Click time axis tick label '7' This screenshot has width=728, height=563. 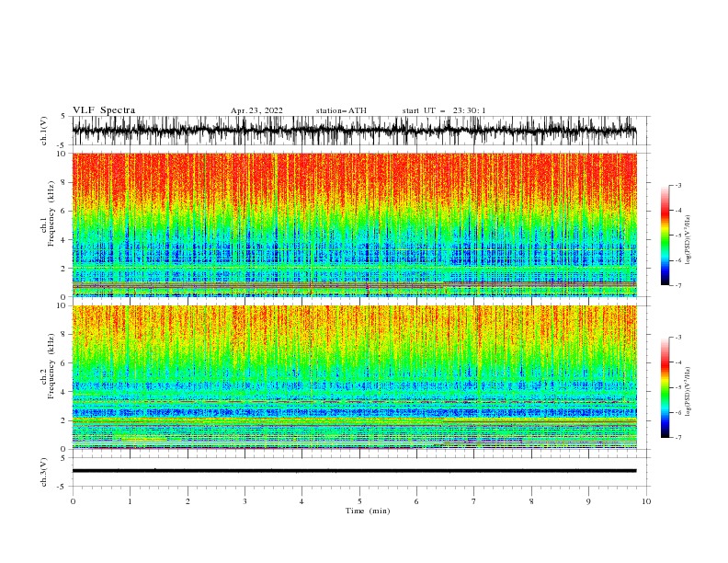pyautogui.click(x=474, y=501)
